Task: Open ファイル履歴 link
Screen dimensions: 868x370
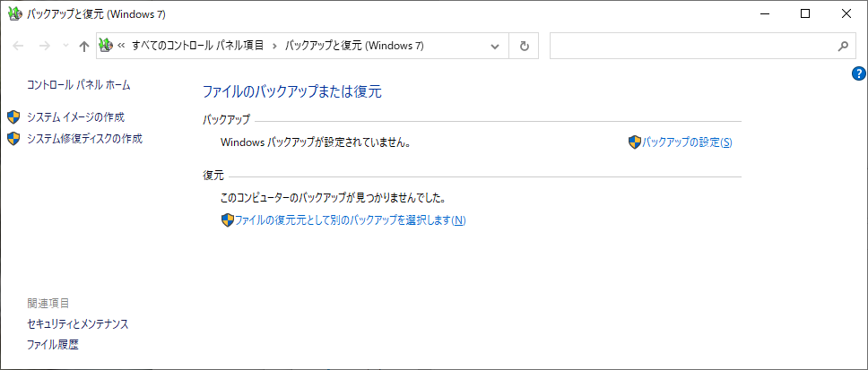Action: click(53, 345)
